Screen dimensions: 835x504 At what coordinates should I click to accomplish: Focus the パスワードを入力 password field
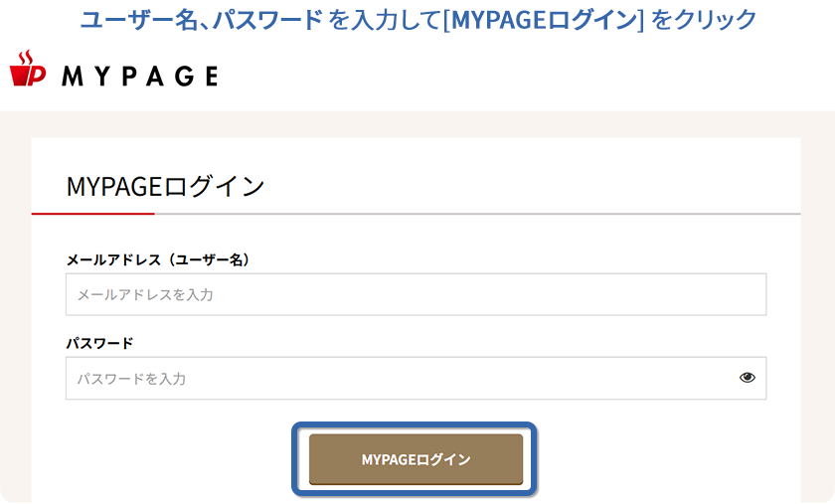416,379
